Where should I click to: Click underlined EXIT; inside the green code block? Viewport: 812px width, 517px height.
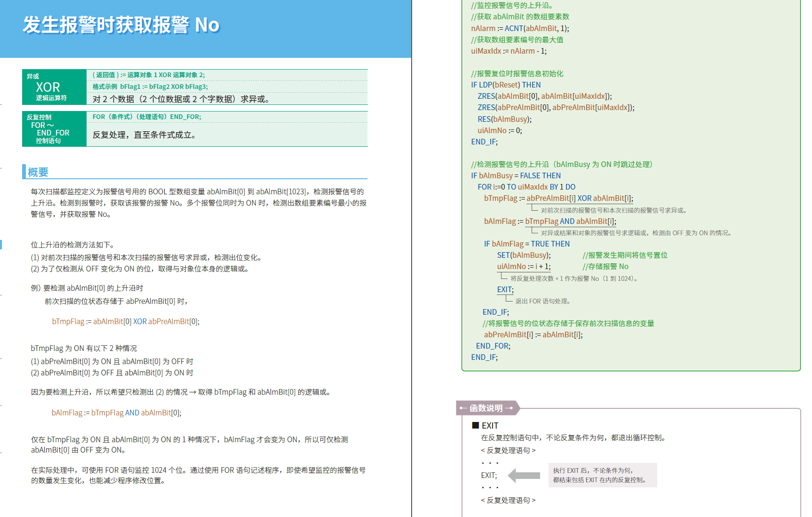coord(505,289)
